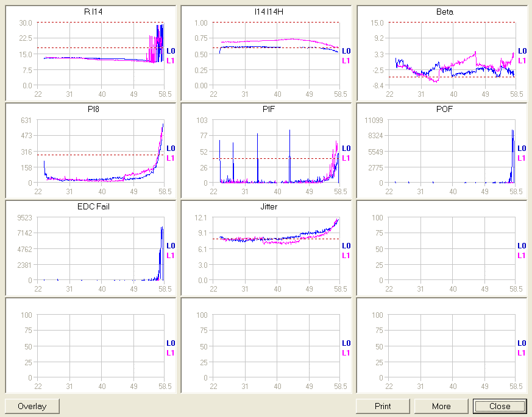Click the L1 legend label beside Beta graph

522,61
